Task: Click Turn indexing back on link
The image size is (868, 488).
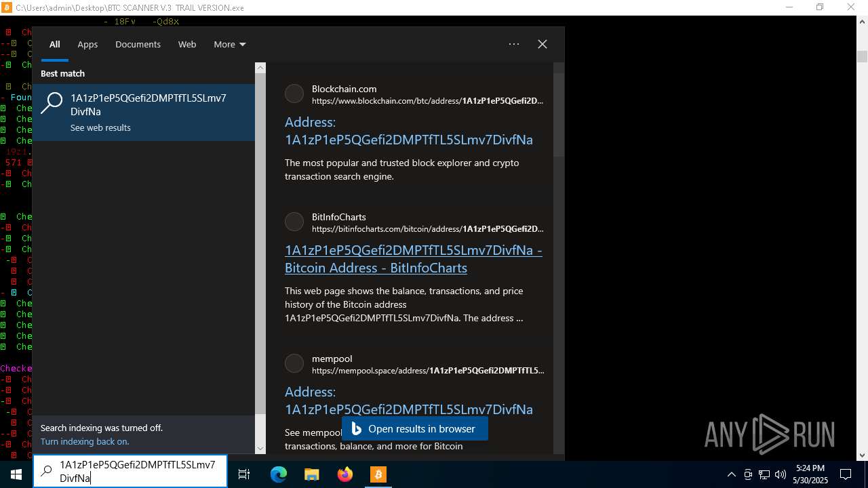Action: 85,442
